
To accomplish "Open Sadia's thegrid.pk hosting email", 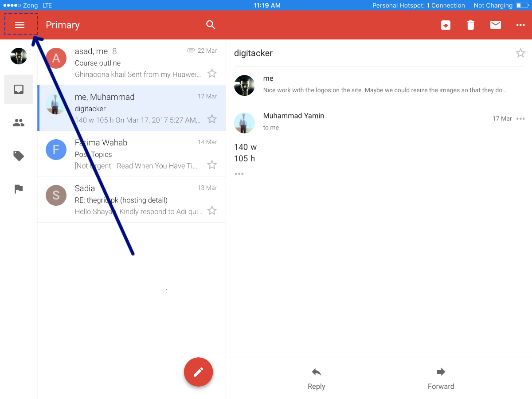I will click(x=131, y=199).
